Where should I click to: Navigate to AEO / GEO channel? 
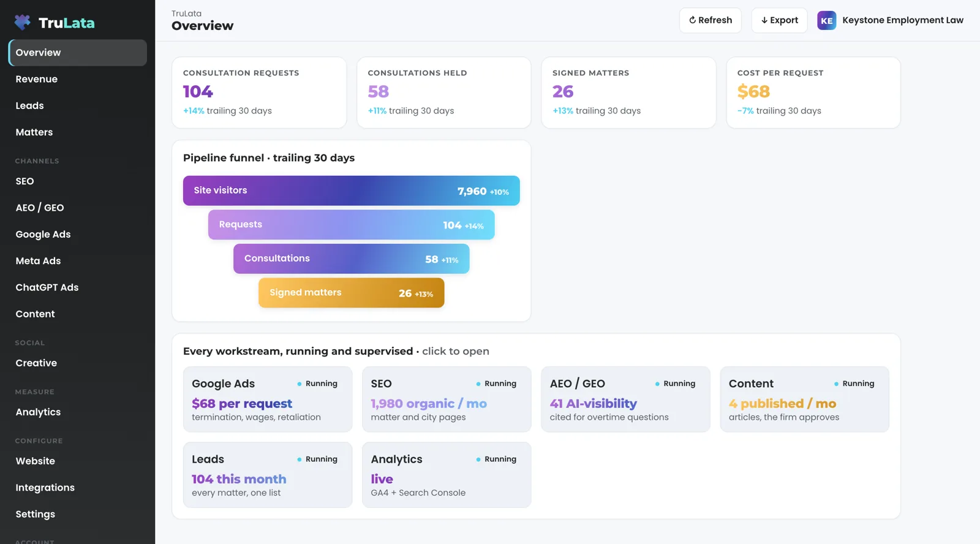click(x=78, y=208)
